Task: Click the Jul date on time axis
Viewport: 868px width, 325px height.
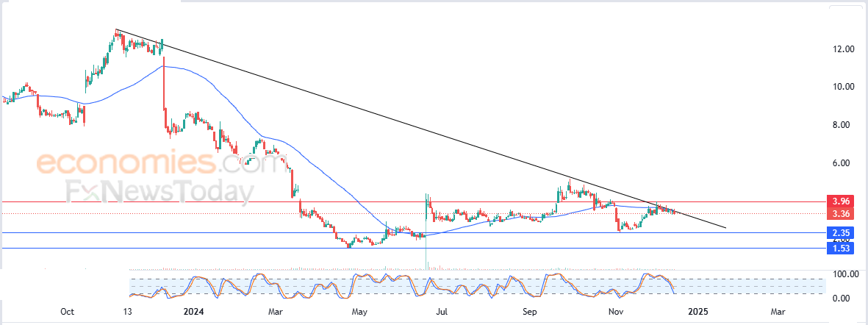Action: pos(441,312)
